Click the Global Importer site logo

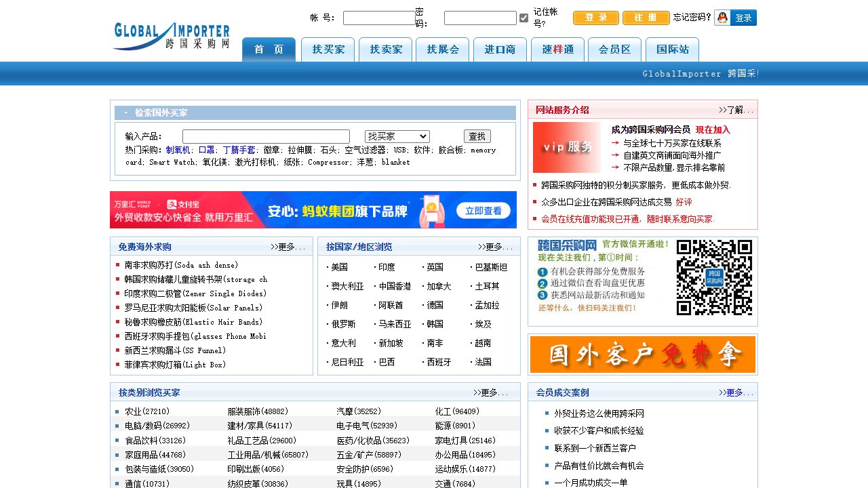(x=171, y=36)
